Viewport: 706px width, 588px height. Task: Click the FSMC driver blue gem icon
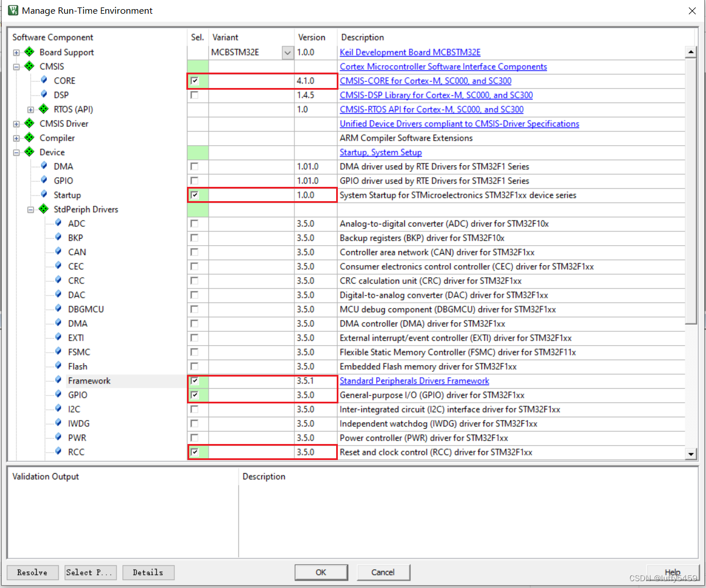coord(58,351)
